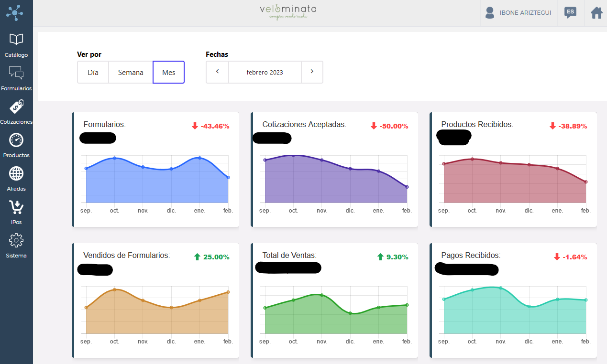Open the Aliadas globe icon
The image size is (607, 364).
tap(16, 173)
